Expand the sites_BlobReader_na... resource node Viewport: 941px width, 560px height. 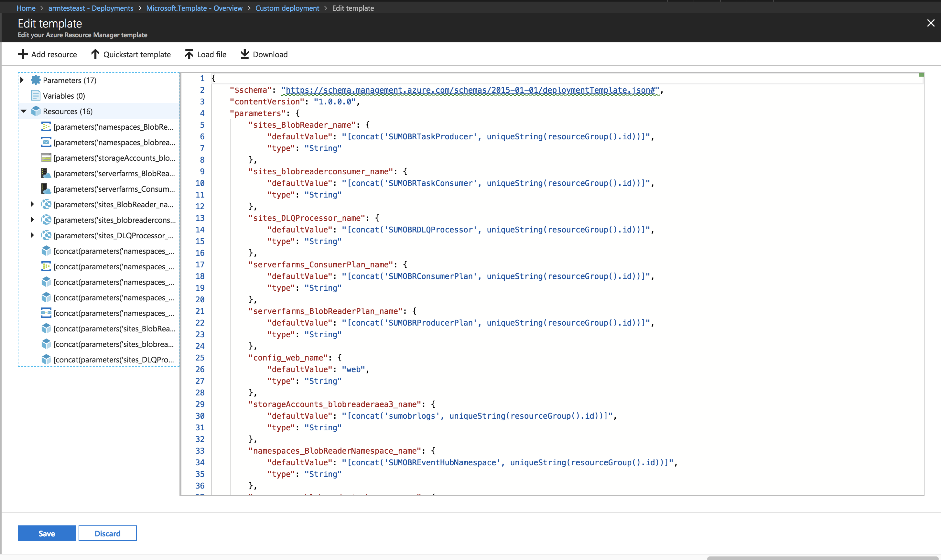pos(32,204)
